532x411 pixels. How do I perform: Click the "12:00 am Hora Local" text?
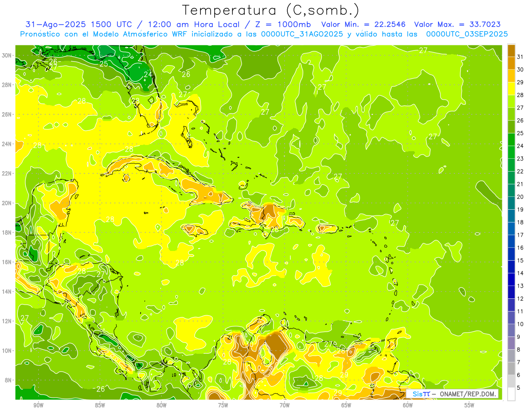click(193, 24)
